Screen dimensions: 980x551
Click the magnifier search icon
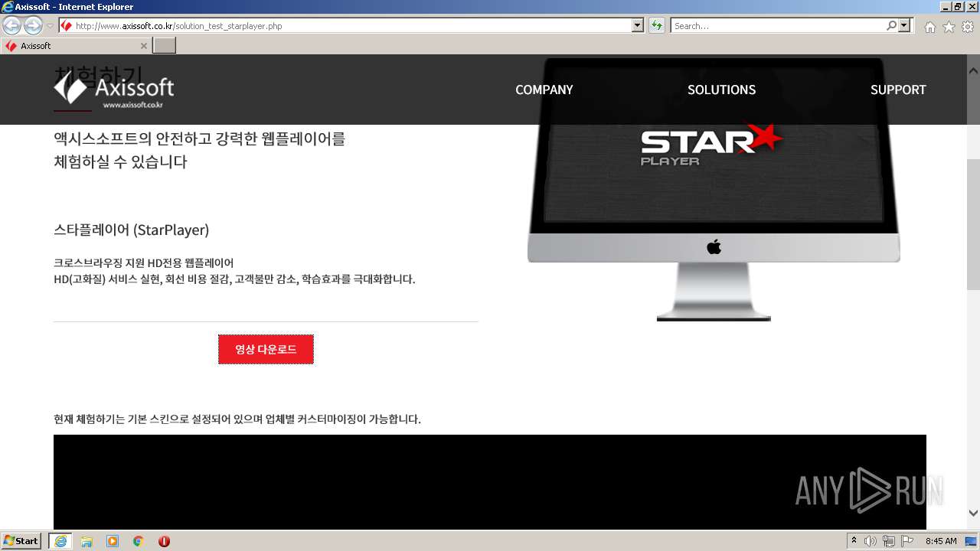coord(891,26)
